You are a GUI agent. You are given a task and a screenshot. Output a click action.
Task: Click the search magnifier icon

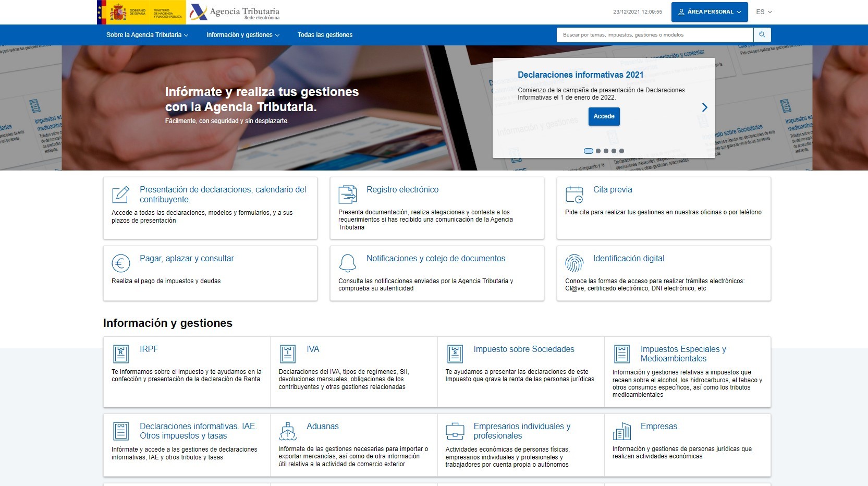click(762, 35)
